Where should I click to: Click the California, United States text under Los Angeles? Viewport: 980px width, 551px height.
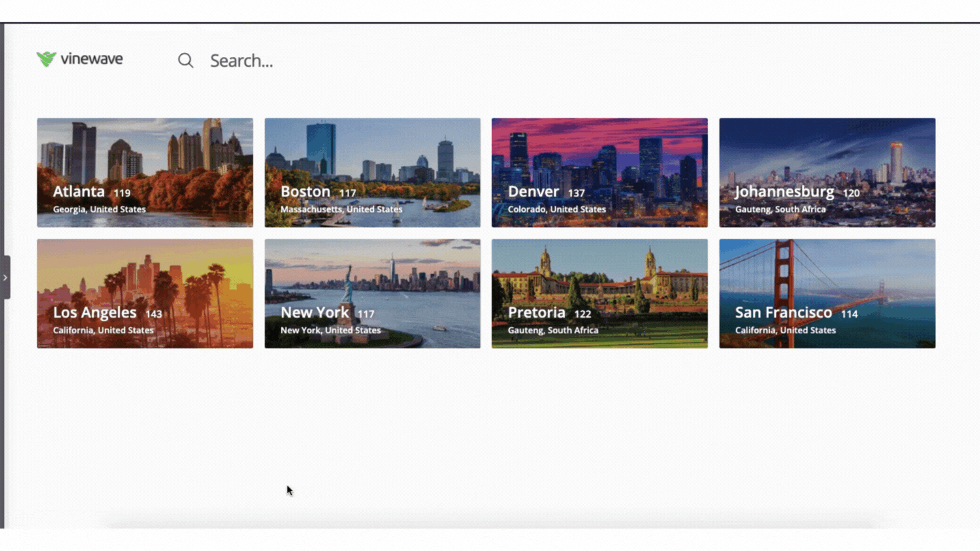pos(103,331)
